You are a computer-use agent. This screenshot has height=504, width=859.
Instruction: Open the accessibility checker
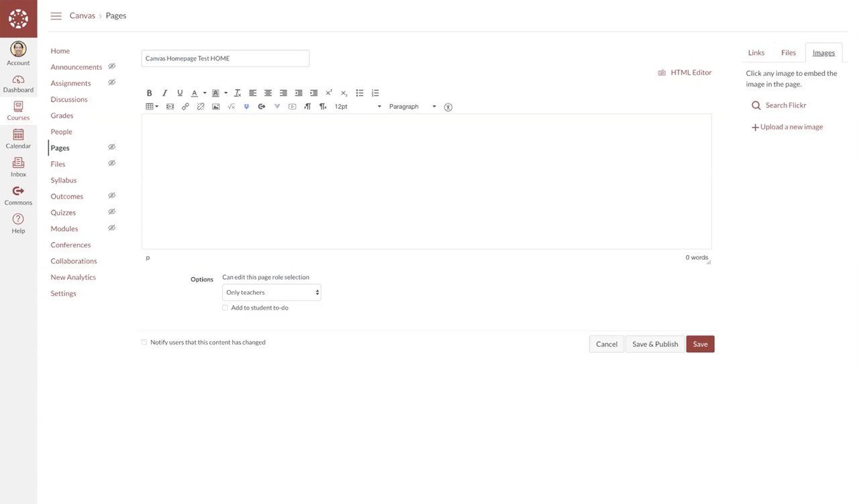(448, 107)
